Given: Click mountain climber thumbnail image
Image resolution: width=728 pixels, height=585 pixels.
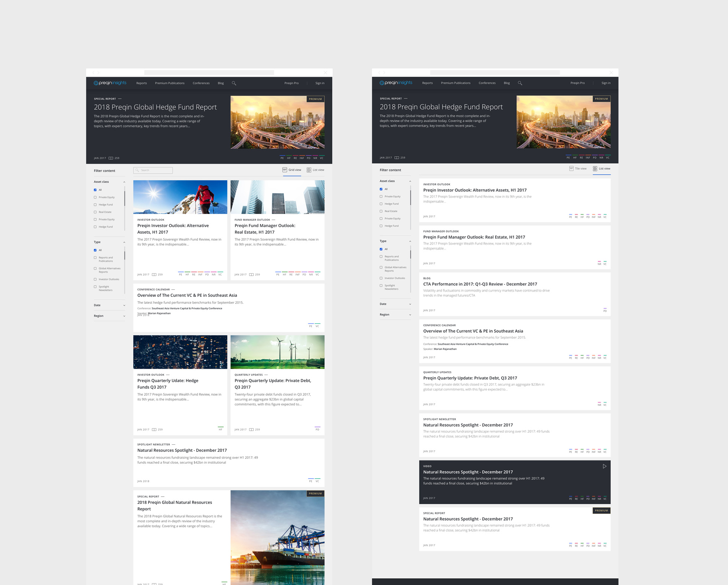Looking at the screenshot, I should point(180,197).
